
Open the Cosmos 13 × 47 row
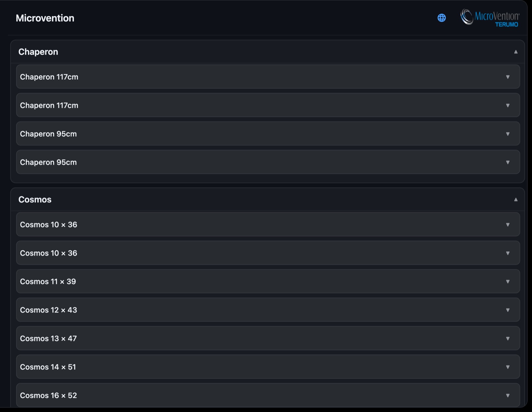(x=268, y=338)
